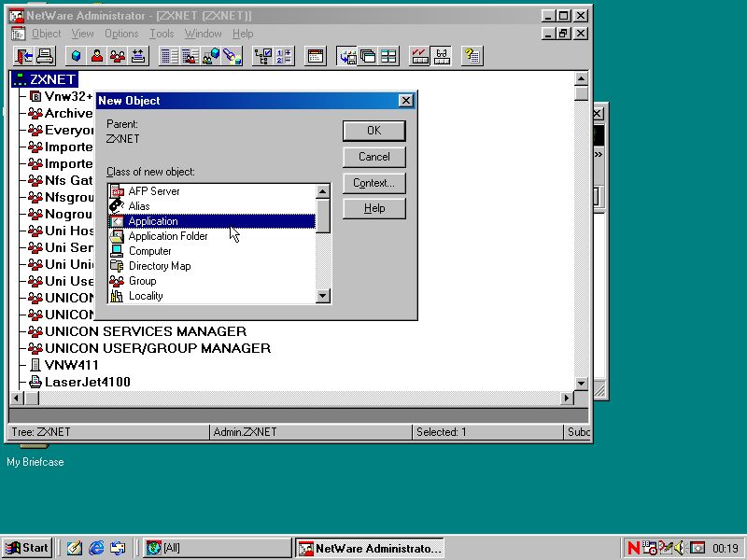
Task: Select Application Folder in class list
Action: [212, 236]
